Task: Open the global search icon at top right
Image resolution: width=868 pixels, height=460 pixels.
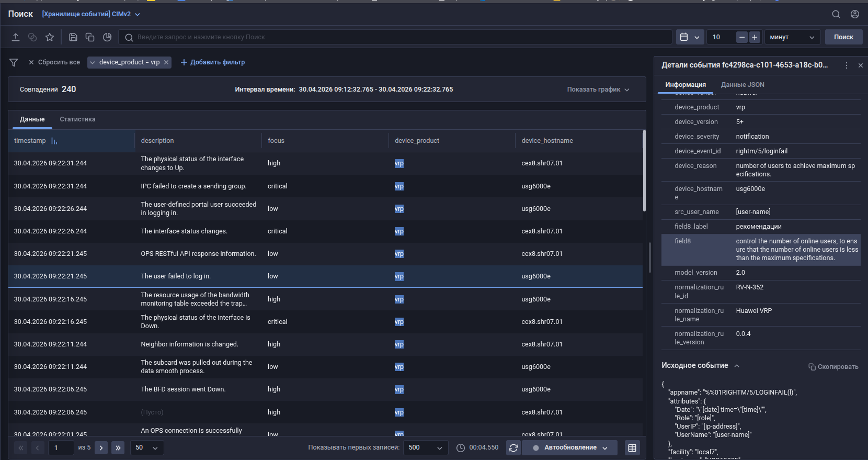Action: click(x=836, y=14)
